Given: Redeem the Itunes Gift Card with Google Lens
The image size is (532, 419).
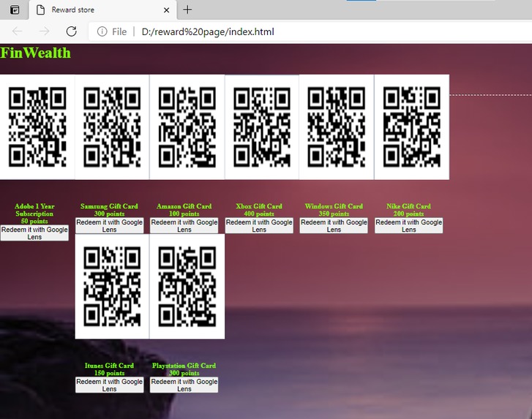Looking at the screenshot, I should pos(109,385).
